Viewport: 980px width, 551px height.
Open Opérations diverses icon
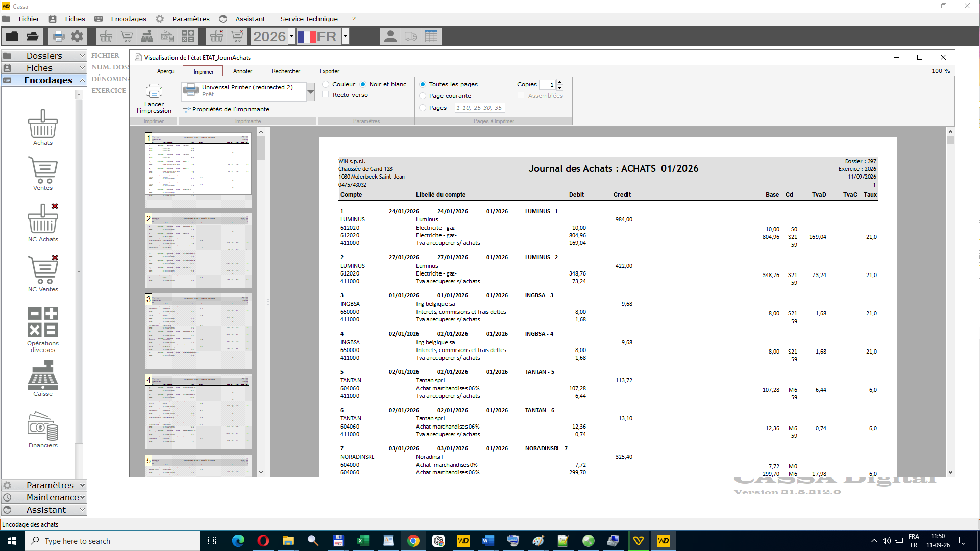(x=43, y=322)
